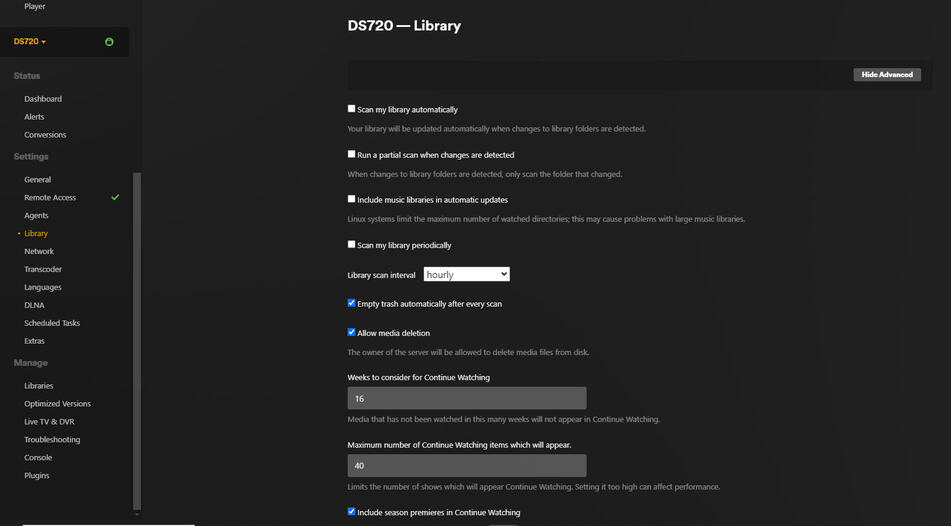Open the DS720 server dropdown
Image resolution: width=951 pixels, height=526 pixels.
click(x=30, y=41)
